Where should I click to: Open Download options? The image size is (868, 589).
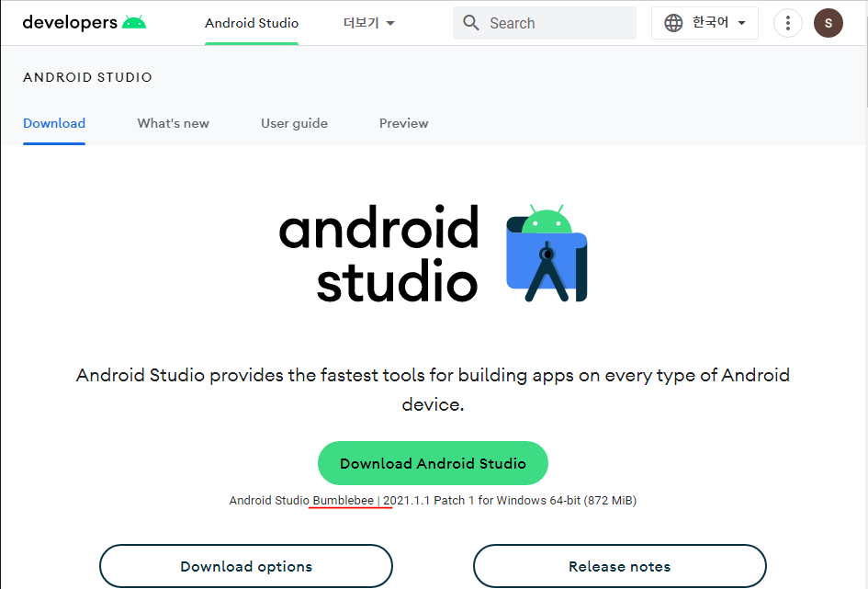pos(246,566)
